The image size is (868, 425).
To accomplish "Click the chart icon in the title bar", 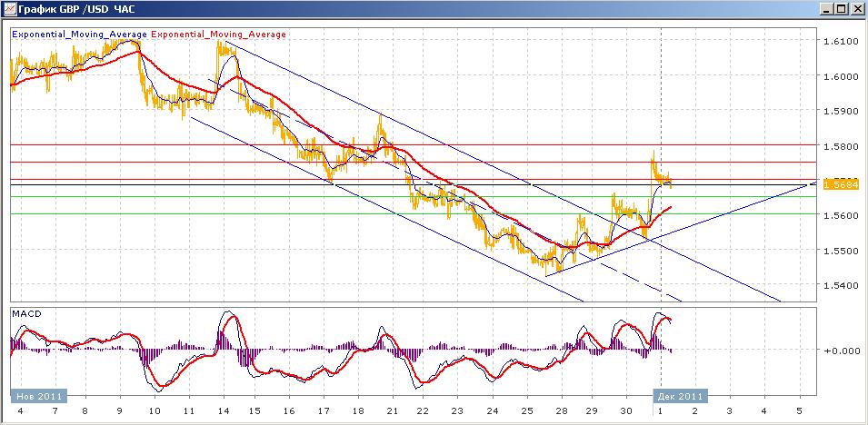I will pos(10,8).
